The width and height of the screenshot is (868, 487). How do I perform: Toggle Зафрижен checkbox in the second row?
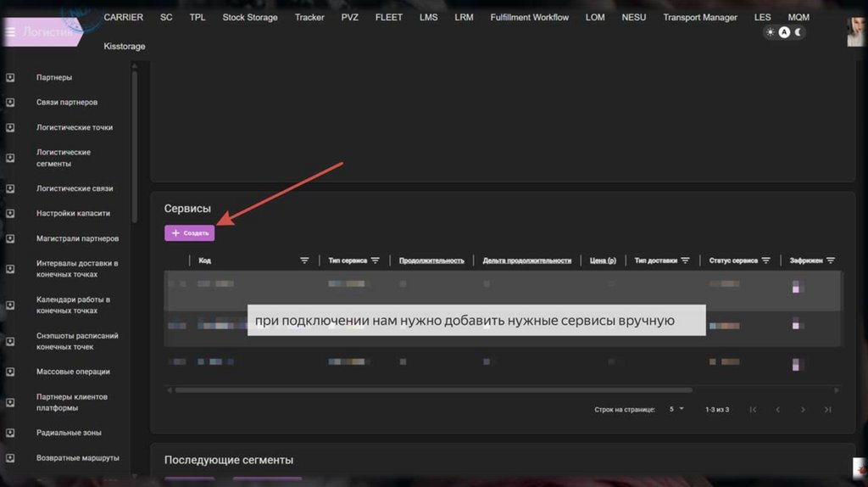click(x=795, y=324)
